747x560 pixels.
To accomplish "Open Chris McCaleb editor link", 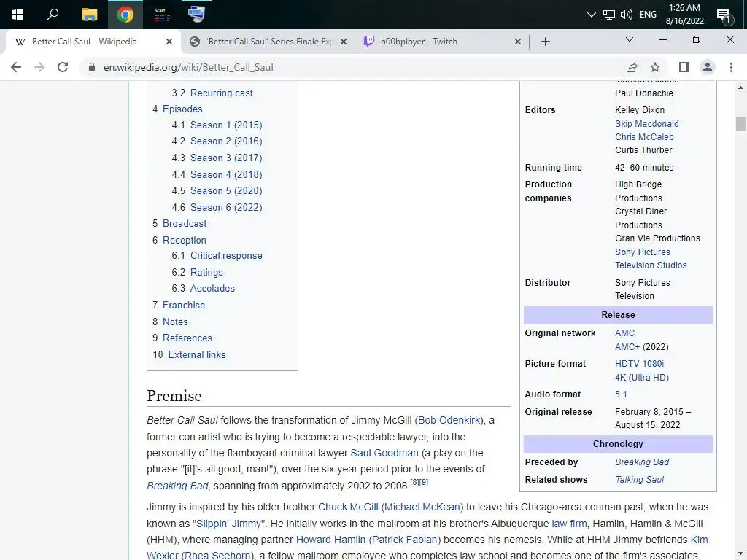I will pyautogui.click(x=644, y=137).
